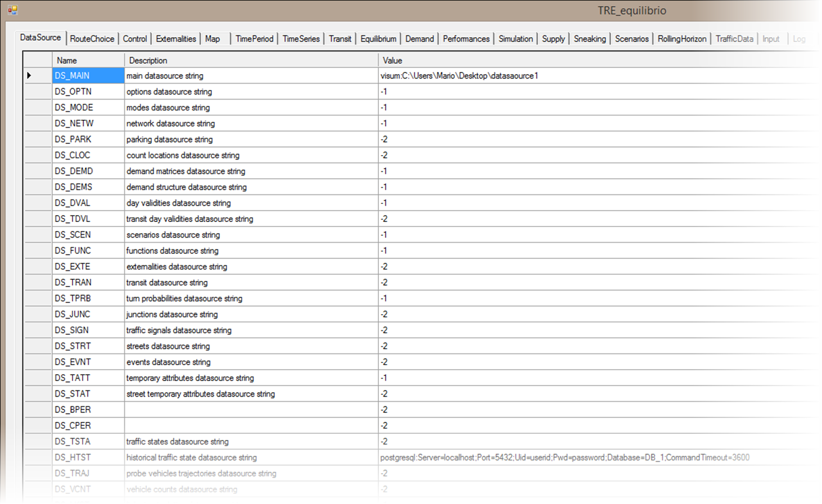Screen dimensions: 822x504
Task: Select the traffic signals datasource description cell
Action: point(251,330)
